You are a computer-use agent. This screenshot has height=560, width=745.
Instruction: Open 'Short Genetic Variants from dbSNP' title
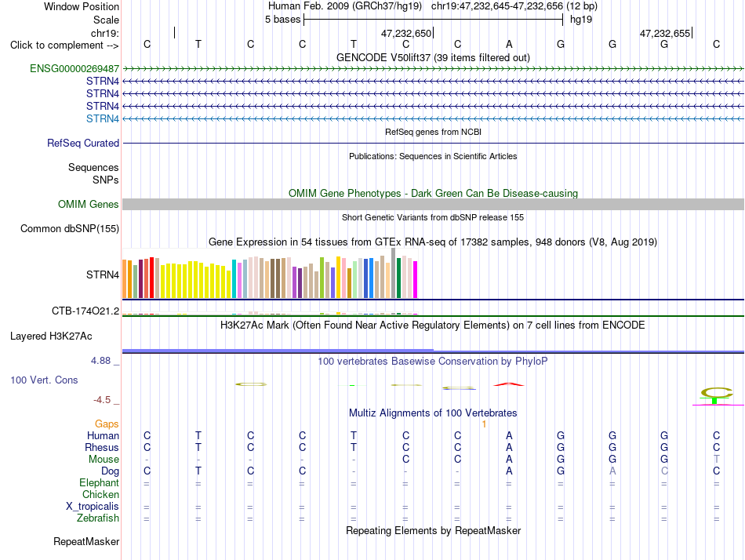coord(433,217)
